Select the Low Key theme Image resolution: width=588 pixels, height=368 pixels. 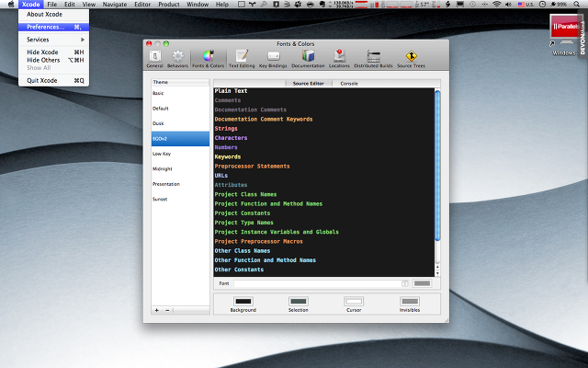pyautogui.click(x=180, y=154)
